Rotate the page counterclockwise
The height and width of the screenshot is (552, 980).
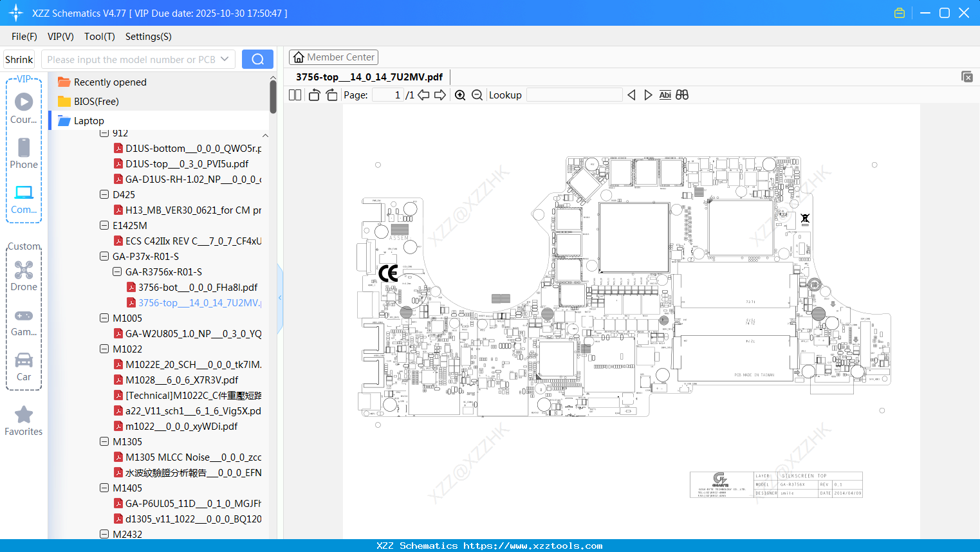point(314,95)
